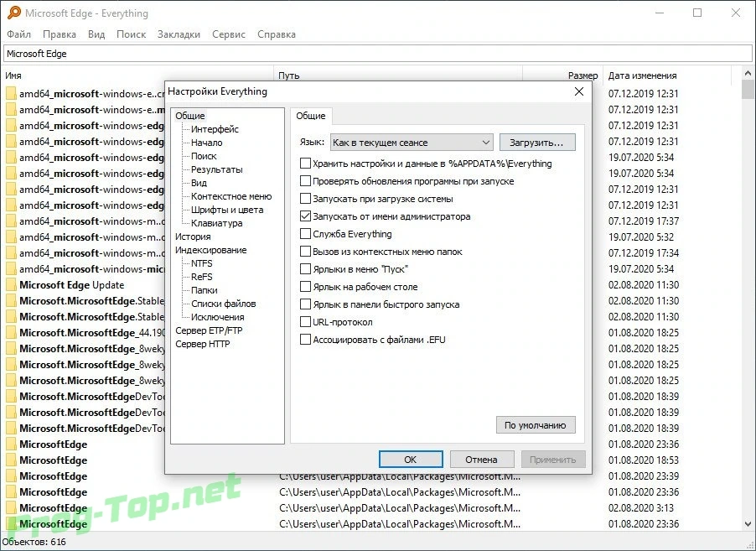
Task: Select Поиск in settings tree
Action: [x=204, y=156]
